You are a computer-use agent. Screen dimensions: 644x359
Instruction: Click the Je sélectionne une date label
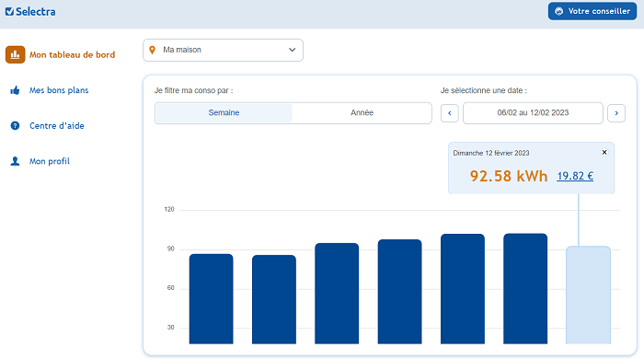coord(483,90)
